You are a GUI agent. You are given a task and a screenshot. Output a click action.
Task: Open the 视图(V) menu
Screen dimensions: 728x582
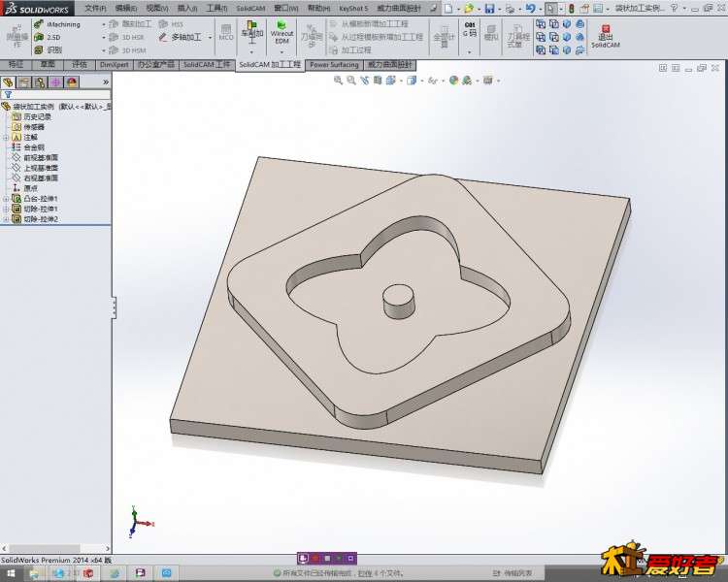coord(157,8)
